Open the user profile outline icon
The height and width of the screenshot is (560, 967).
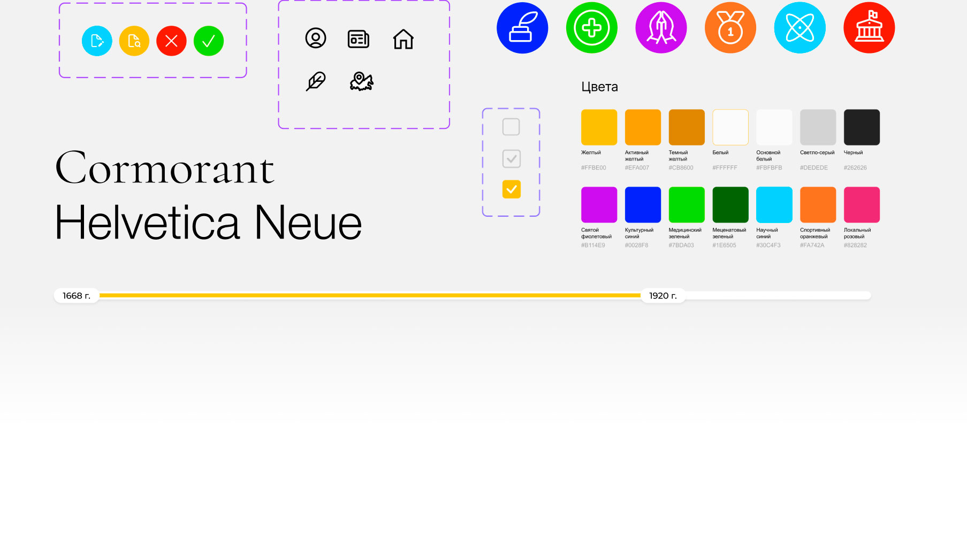click(316, 38)
